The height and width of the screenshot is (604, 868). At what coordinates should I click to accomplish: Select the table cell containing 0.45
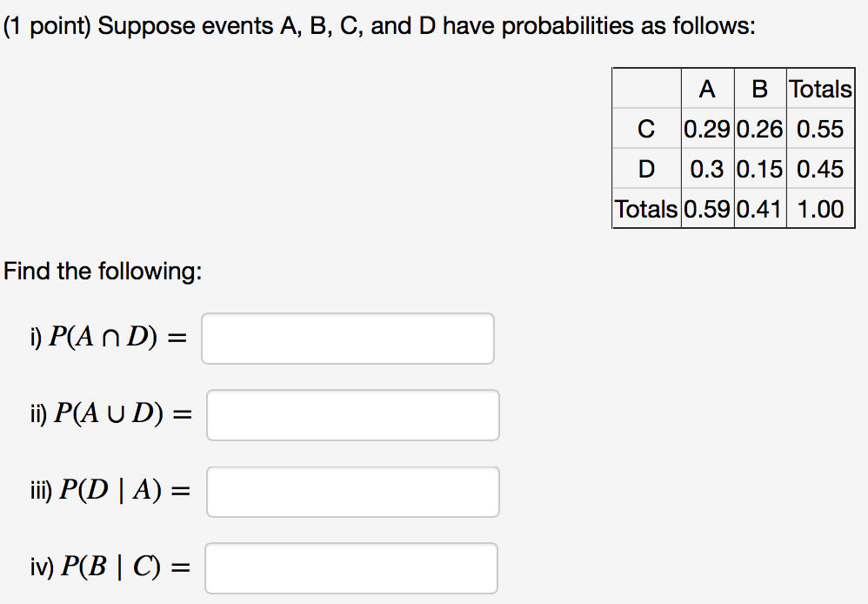(x=818, y=169)
